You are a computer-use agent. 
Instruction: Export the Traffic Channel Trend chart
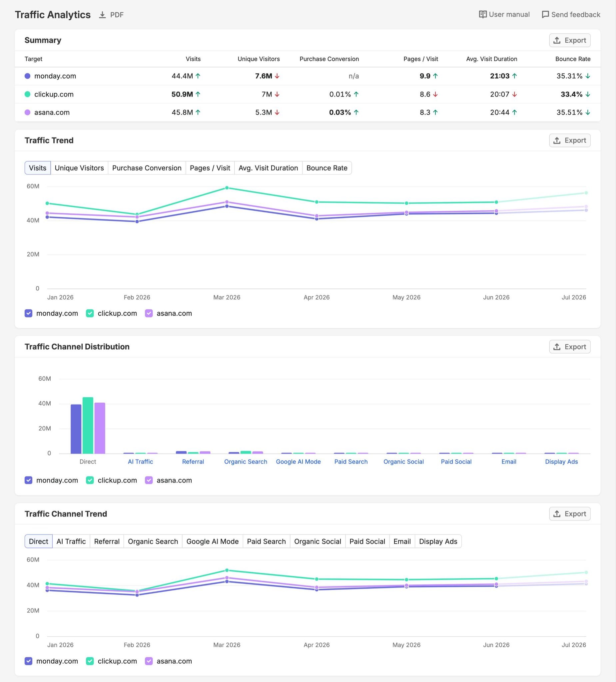click(570, 514)
